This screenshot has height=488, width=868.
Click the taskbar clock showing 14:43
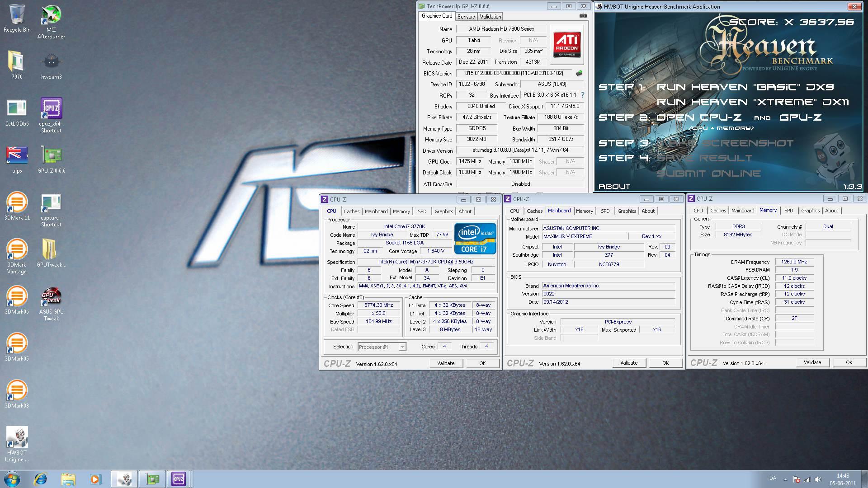point(843,479)
